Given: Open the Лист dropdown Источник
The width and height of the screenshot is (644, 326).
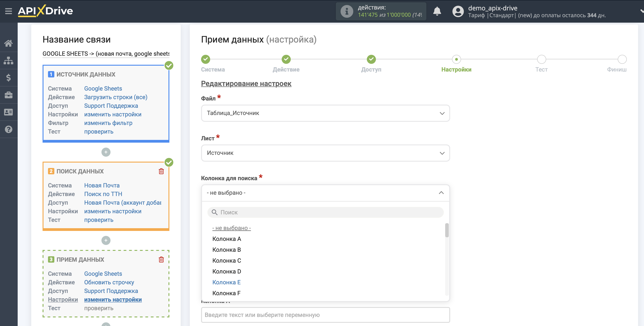Looking at the screenshot, I should (x=325, y=153).
